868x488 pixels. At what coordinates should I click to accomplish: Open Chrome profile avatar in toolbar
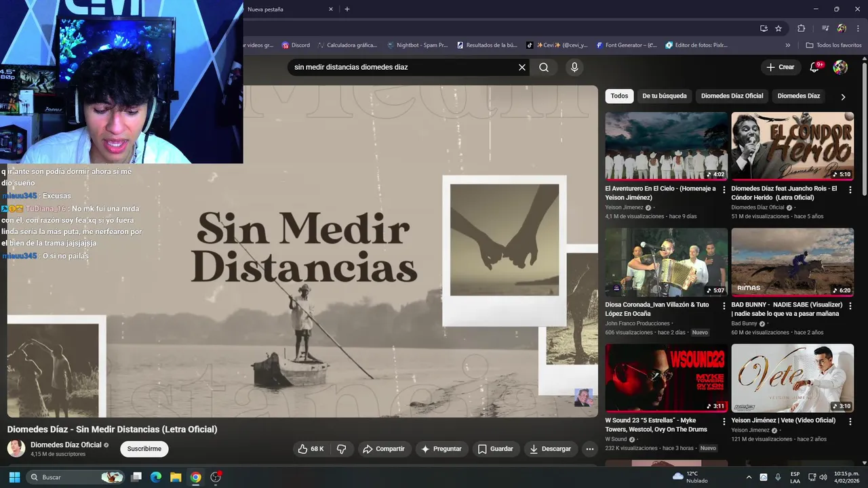point(842,28)
